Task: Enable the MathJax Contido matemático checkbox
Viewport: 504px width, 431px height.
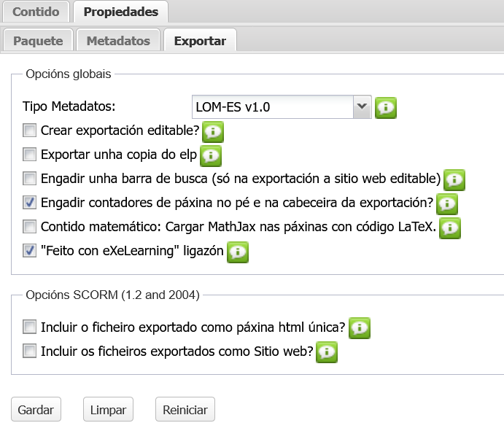Action: tap(30, 227)
